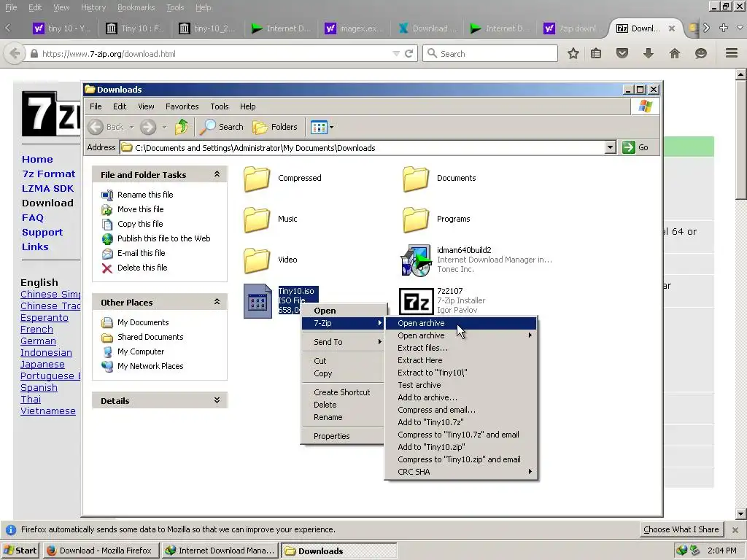
Task: Open My Computer in Other Places
Action: pos(141,351)
